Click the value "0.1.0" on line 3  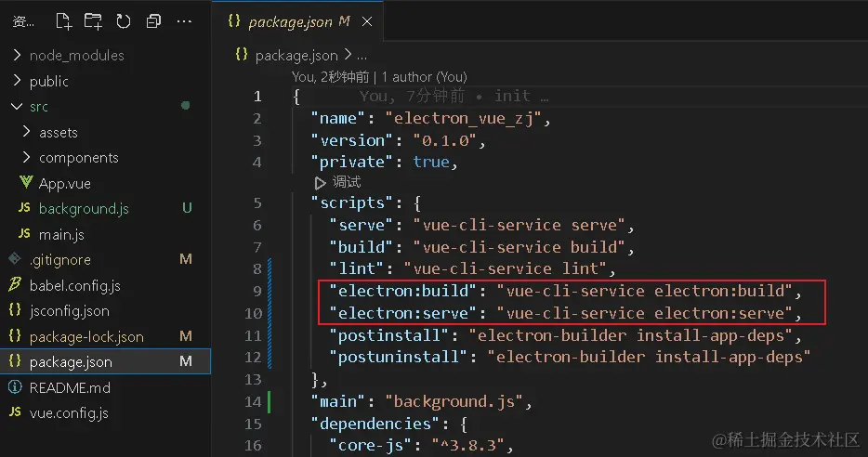[445, 140]
